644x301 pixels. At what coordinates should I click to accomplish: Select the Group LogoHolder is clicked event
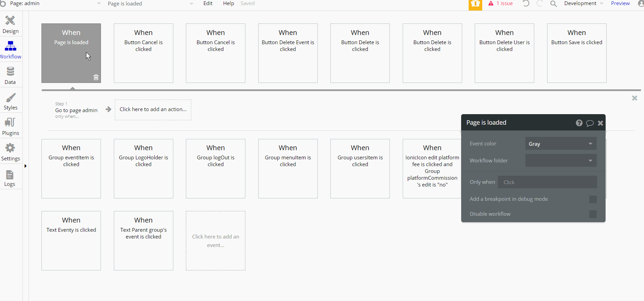coord(143,169)
